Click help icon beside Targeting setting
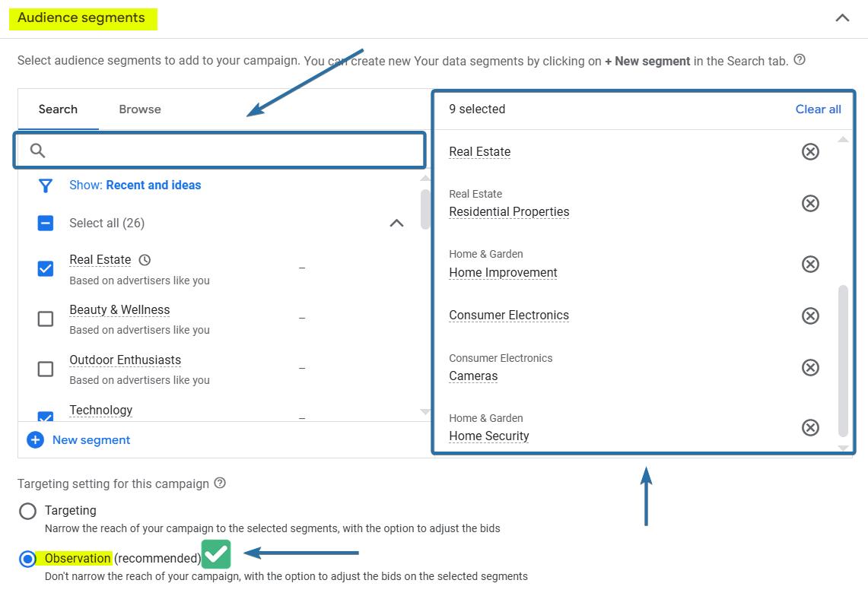This screenshot has width=868, height=596. point(220,483)
